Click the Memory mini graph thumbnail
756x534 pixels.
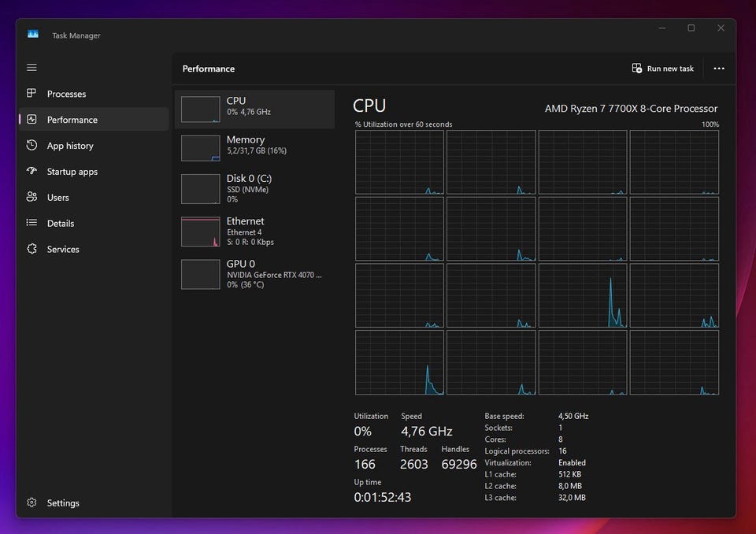point(201,148)
